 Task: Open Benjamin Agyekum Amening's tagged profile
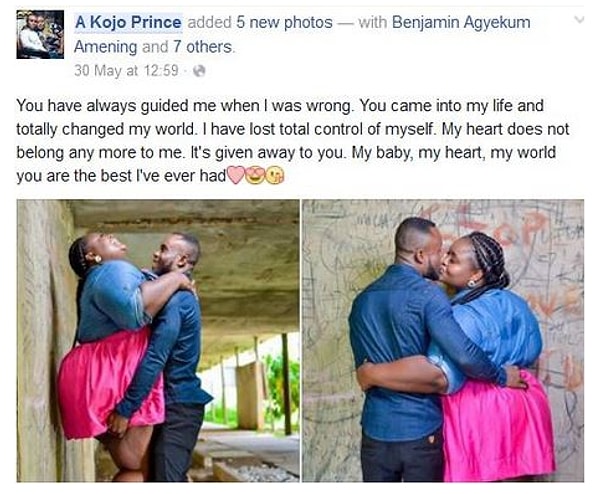pyautogui.click(x=302, y=34)
